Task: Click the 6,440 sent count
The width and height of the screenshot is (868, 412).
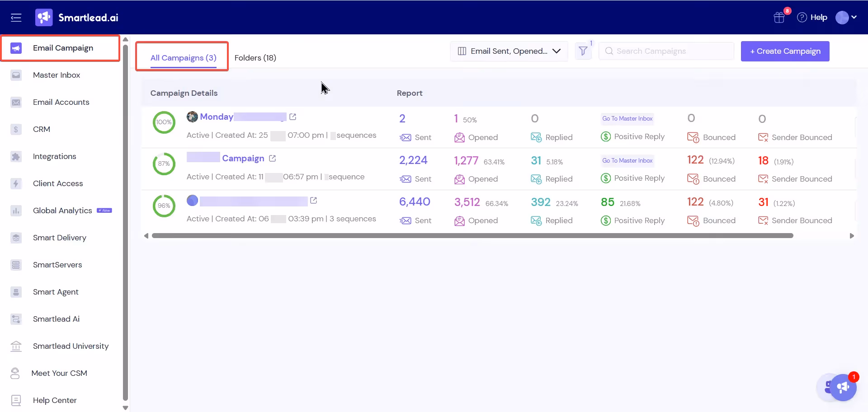Action: 415,201
